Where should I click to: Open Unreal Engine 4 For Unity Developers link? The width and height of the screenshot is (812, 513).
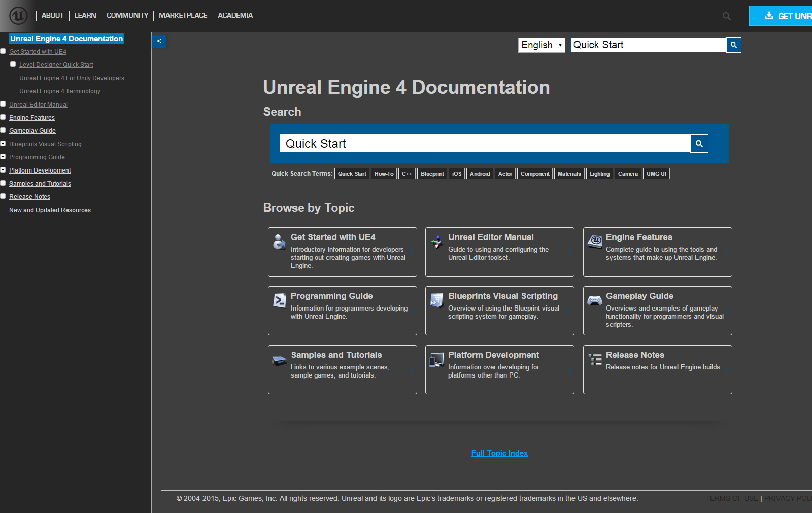72,78
